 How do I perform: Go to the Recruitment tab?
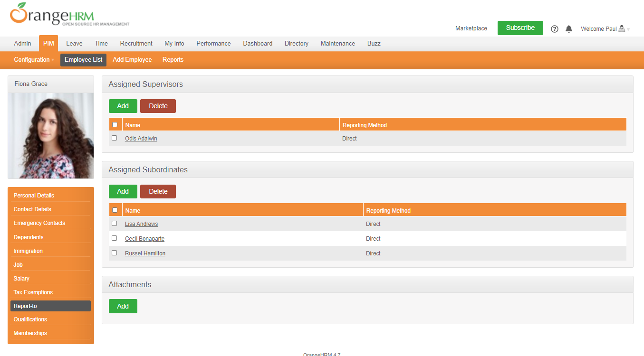click(136, 43)
